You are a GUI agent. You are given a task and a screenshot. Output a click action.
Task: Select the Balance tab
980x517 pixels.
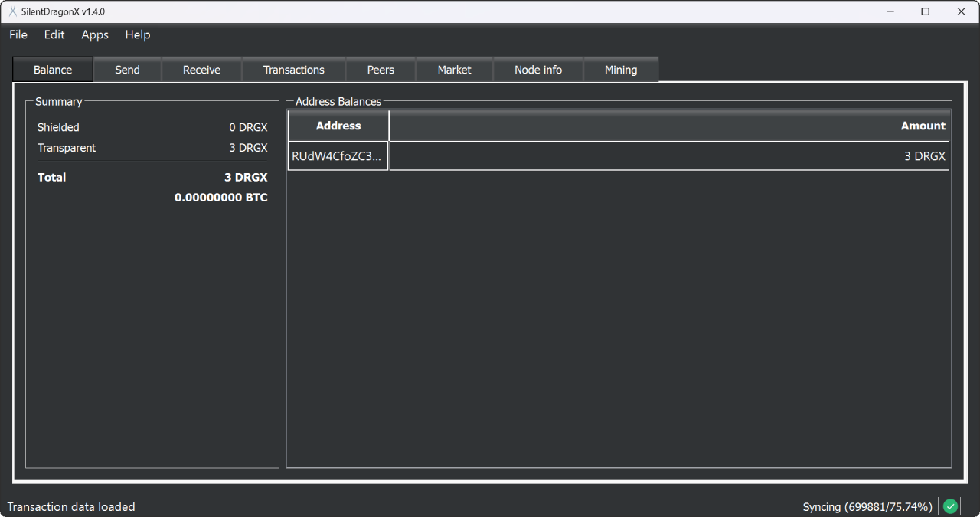(x=52, y=69)
